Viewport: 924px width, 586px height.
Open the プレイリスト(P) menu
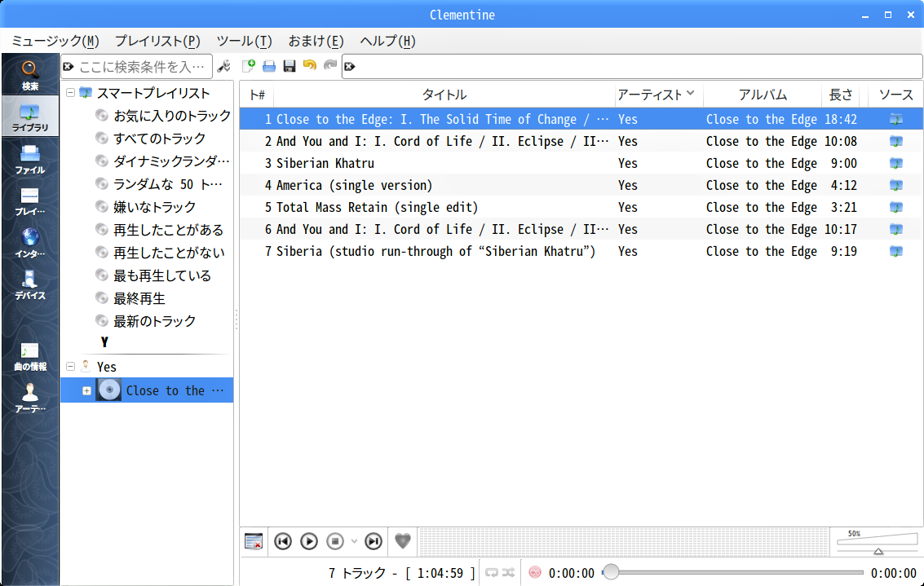157,42
